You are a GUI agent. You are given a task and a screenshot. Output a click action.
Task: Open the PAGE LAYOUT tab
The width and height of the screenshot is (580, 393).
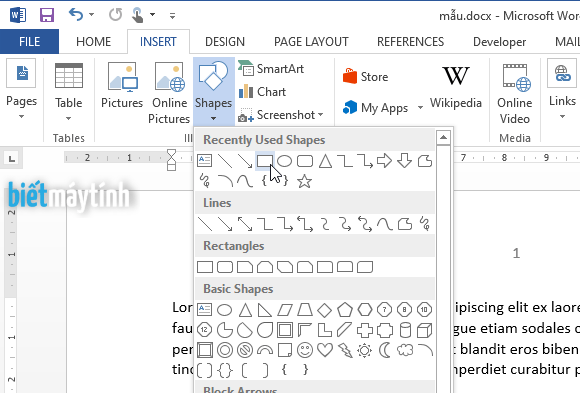(x=311, y=42)
